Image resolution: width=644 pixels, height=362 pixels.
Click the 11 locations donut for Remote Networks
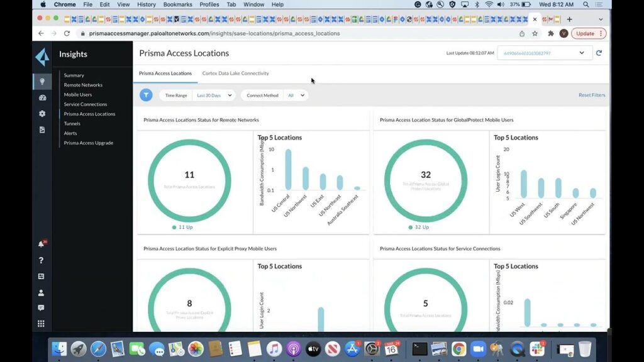[189, 180]
